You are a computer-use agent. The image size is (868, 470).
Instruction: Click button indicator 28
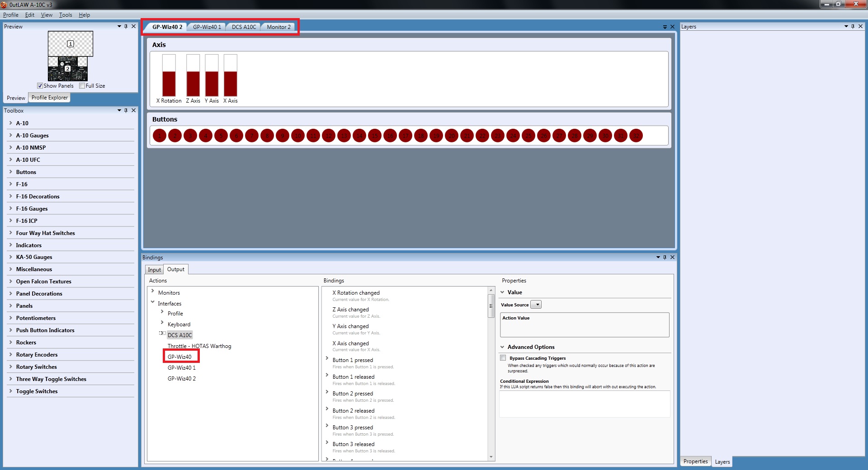point(575,136)
